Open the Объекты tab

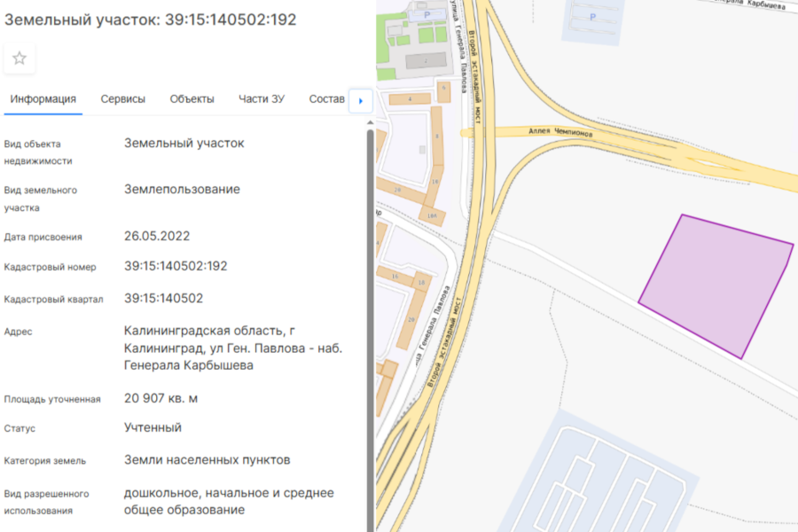(x=192, y=99)
